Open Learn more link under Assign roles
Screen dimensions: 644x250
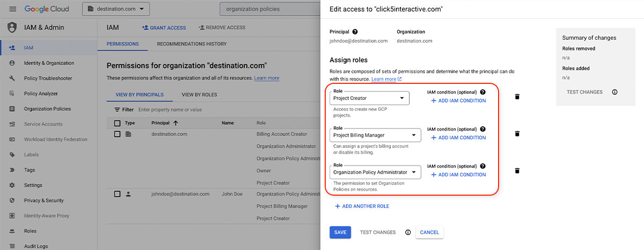coord(386,79)
